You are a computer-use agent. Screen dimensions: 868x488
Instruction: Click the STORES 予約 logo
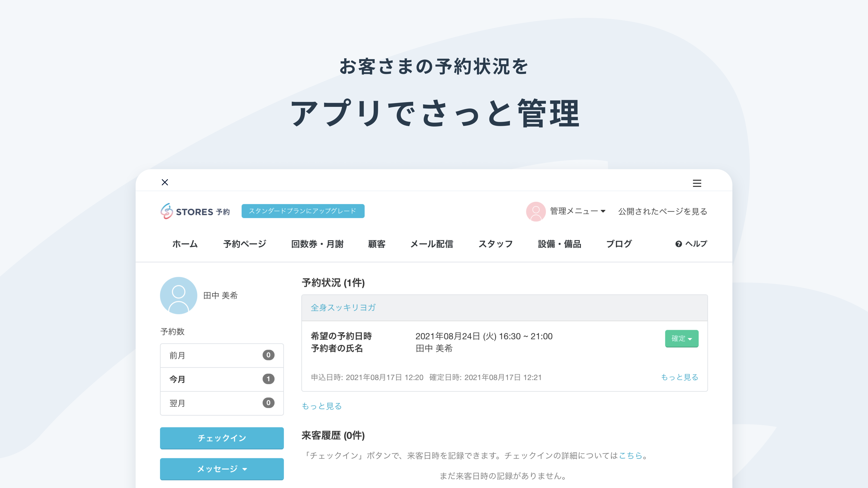tap(195, 211)
